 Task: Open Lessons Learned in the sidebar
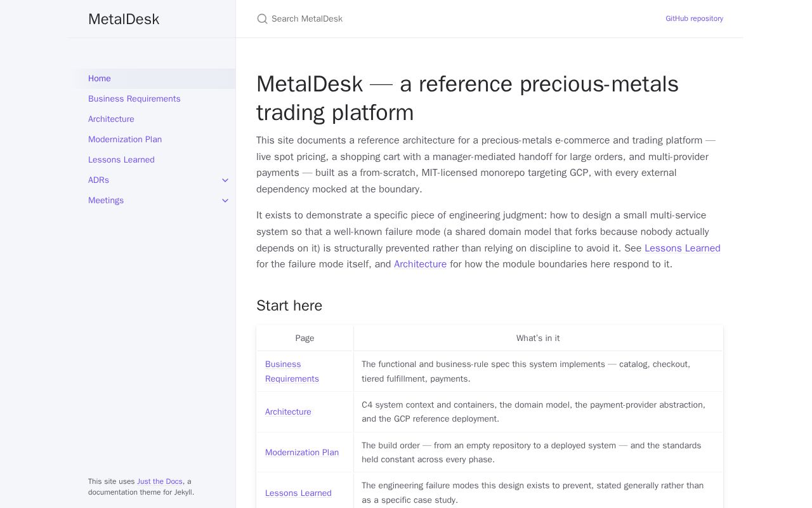152,160
